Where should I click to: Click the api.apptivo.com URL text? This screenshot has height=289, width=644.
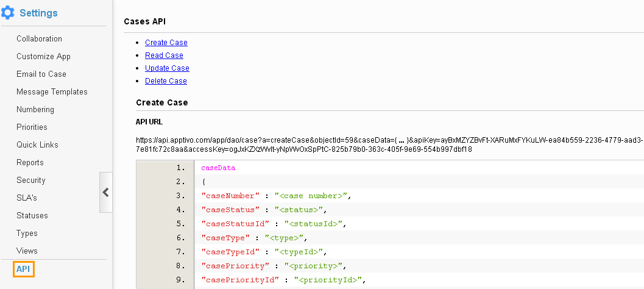(389, 144)
